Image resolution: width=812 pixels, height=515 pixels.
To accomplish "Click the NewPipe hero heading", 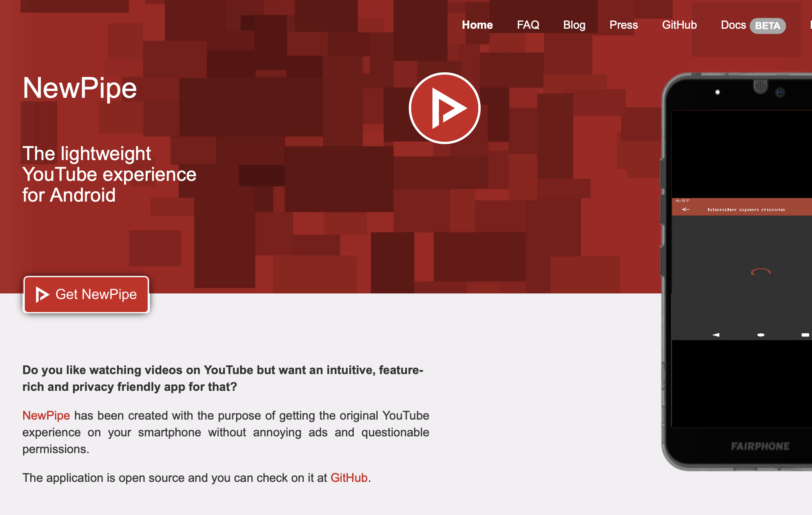I will [79, 88].
